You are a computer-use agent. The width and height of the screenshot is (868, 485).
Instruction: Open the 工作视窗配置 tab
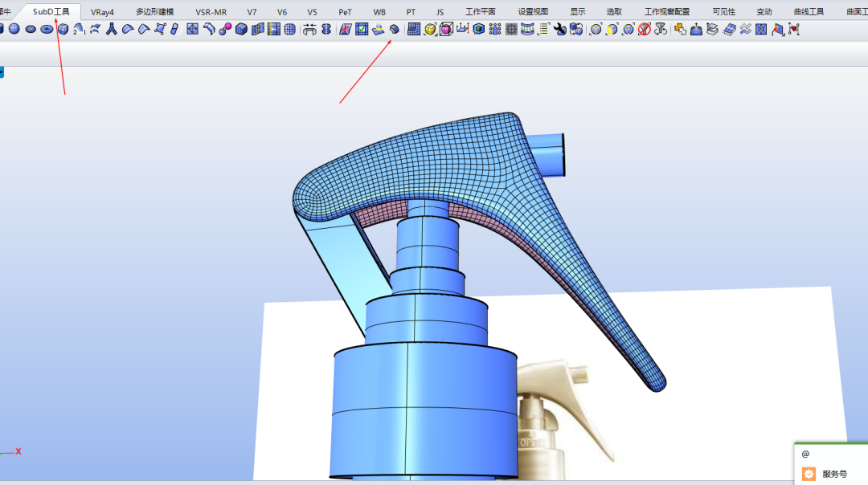[x=667, y=11]
